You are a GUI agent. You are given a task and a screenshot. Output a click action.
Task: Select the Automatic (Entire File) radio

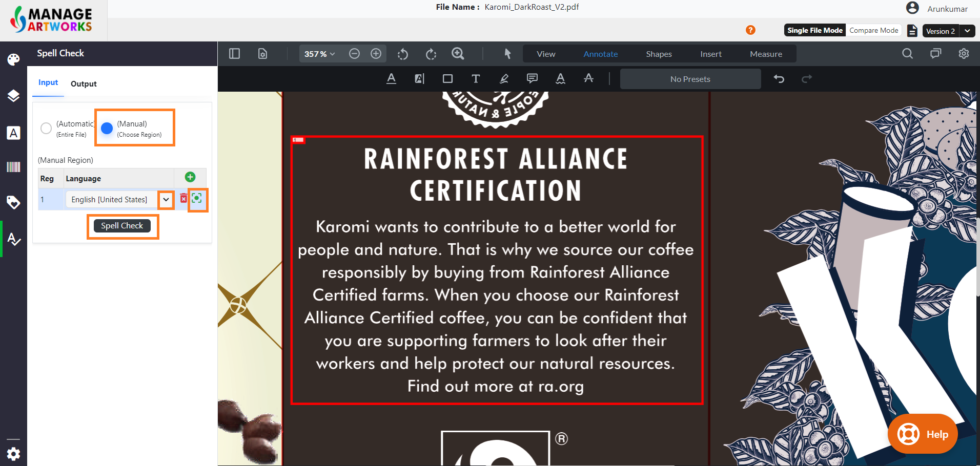(x=46, y=129)
